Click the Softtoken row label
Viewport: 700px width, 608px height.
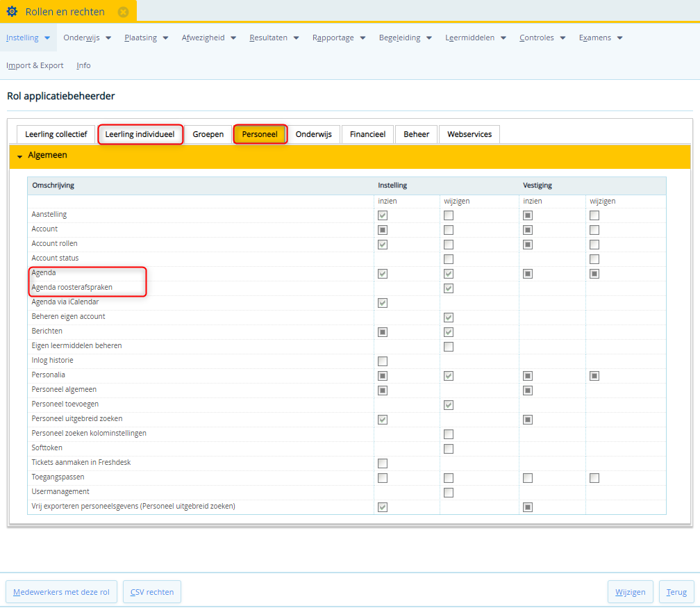pos(47,448)
